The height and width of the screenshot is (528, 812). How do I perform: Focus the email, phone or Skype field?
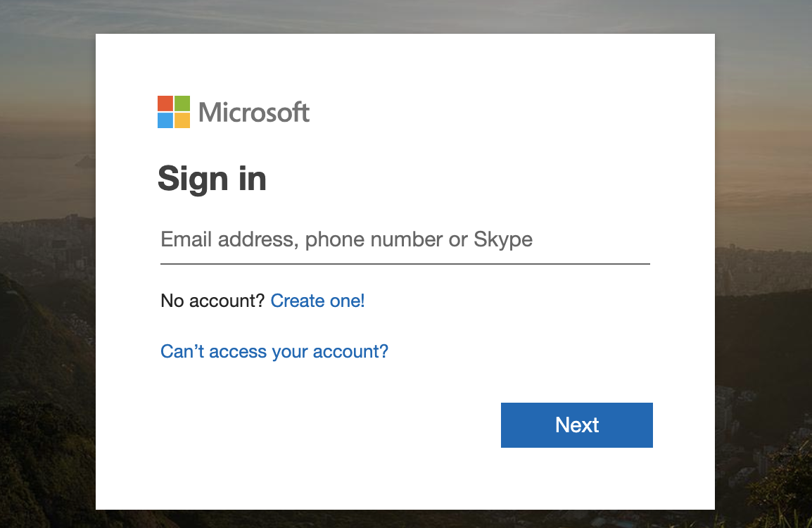(x=405, y=240)
